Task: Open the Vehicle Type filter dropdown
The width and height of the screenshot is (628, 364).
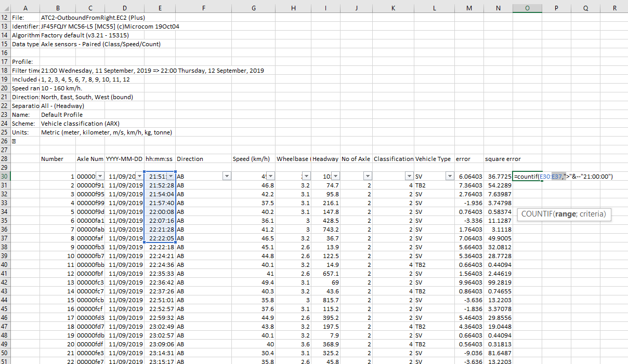Action: click(450, 177)
